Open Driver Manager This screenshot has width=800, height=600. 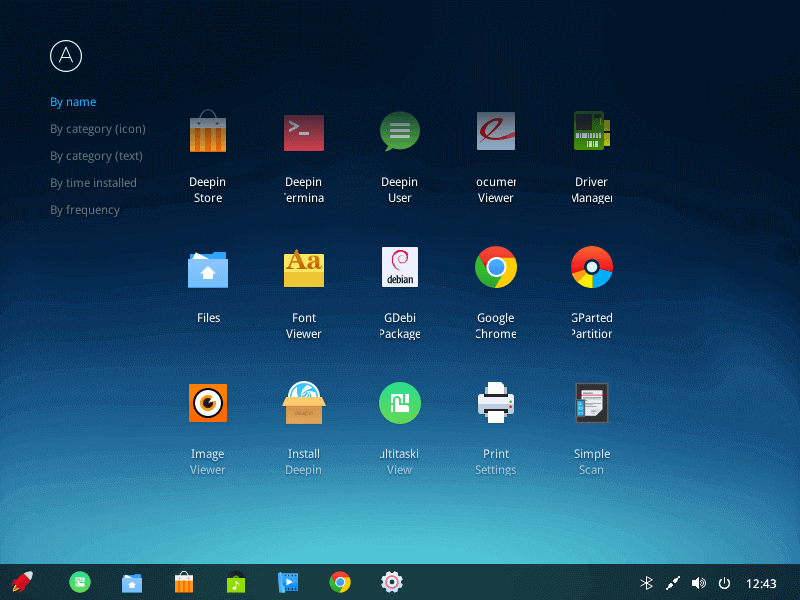point(592,133)
